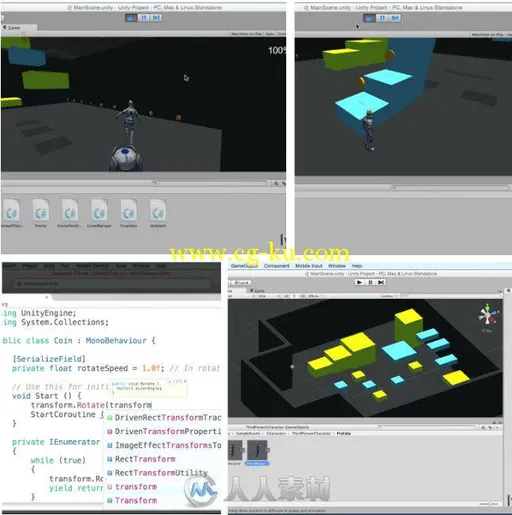This screenshot has height=515, width=512.
Task: Click the scene orientation gizmo in Scene view
Action: pyautogui.click(x=488, y=315)
